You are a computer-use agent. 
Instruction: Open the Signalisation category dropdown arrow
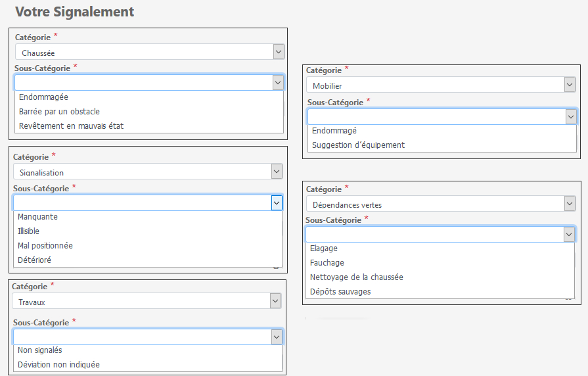(277, 172)
